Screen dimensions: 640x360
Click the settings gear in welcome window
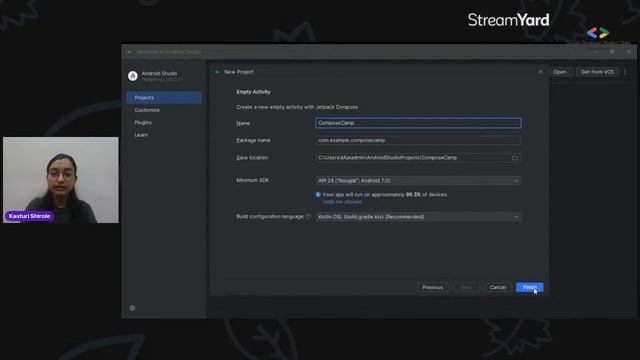point(132,308)
